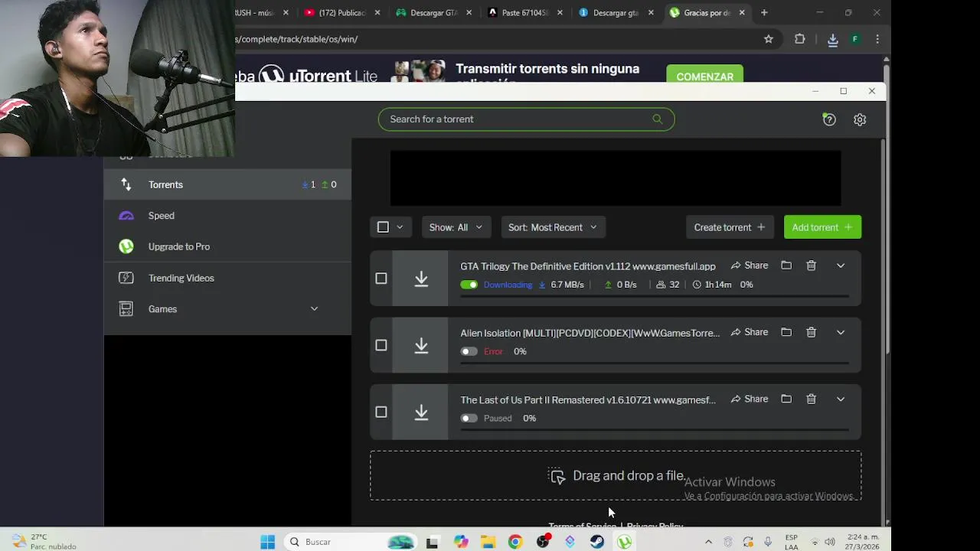
Task: Open Trending Videos in sidebar
Action: (x=227, y=278)
